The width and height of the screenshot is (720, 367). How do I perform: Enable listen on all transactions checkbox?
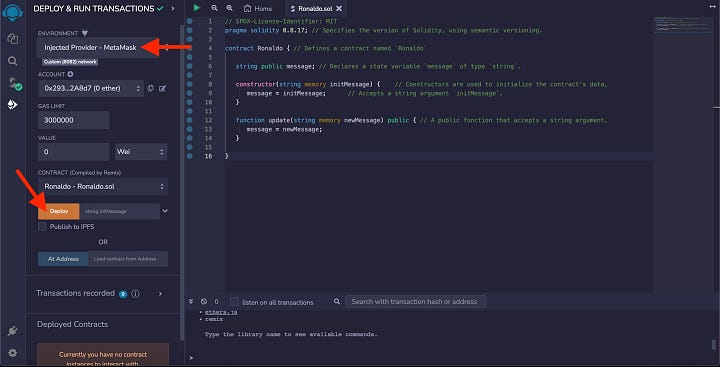point(234,302)
